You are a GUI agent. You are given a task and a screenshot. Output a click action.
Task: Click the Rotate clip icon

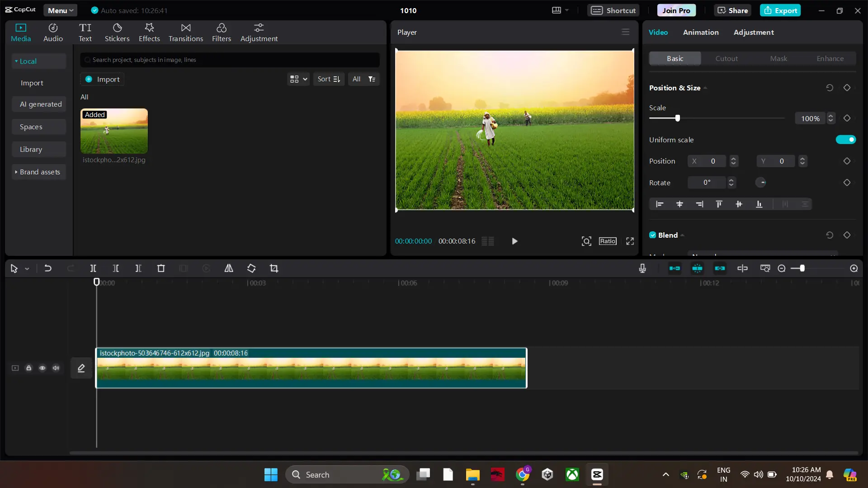pyautogui.click(x=251, y=268)
